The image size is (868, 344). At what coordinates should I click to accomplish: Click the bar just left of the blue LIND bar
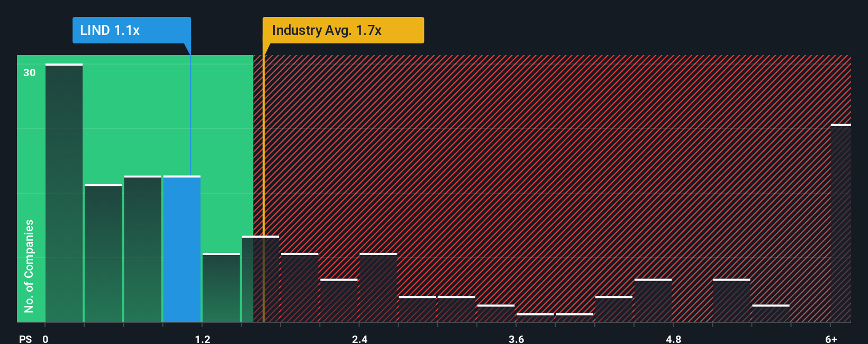(x=143, y=249)
